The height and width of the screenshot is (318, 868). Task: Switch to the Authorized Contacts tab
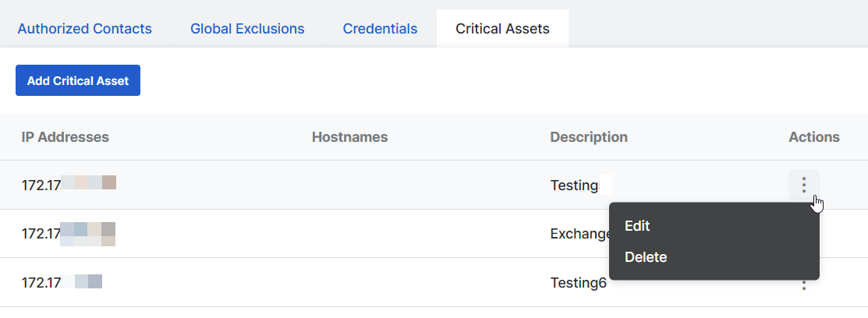click(84, 29)
